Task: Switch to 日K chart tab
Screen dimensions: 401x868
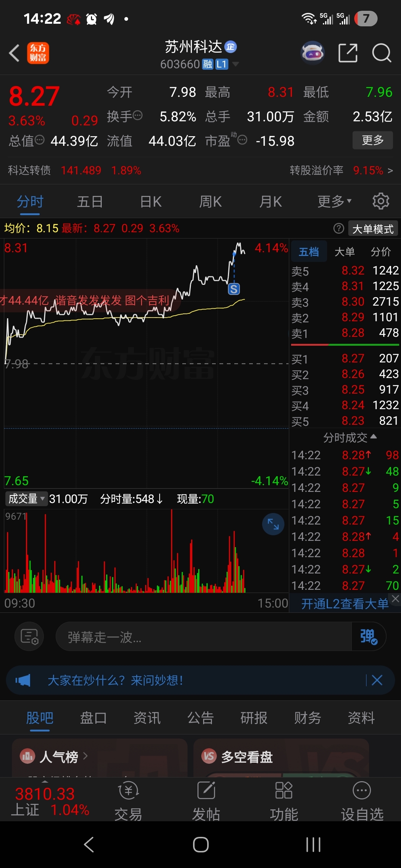Action: click(151, 202)
